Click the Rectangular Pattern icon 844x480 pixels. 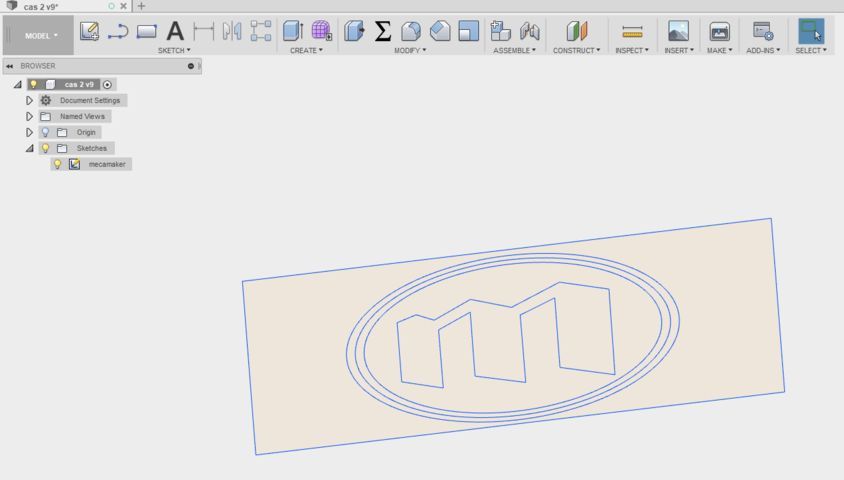pos(261,31)
